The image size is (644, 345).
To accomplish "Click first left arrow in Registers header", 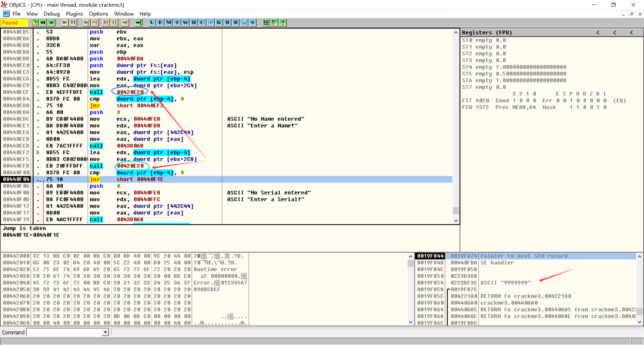I will pyautogui.click(x=598, y=32).
